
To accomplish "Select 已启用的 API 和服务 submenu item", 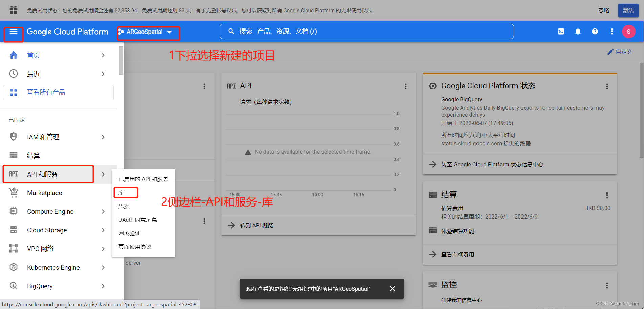I will 143,179.
